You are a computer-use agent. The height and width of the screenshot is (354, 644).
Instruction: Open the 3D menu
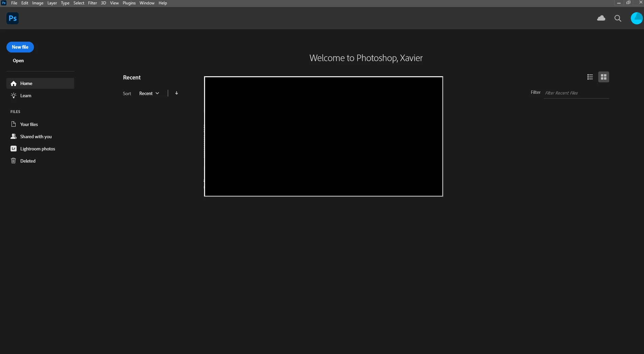click(103, 3)
